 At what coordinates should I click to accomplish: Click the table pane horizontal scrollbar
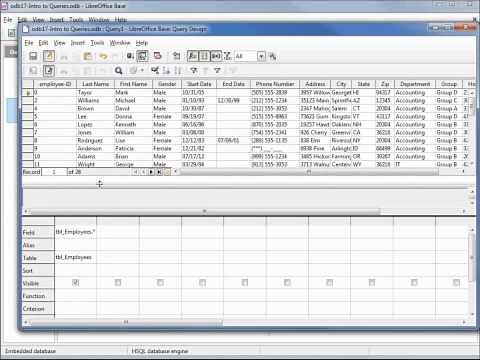[205, 211]
